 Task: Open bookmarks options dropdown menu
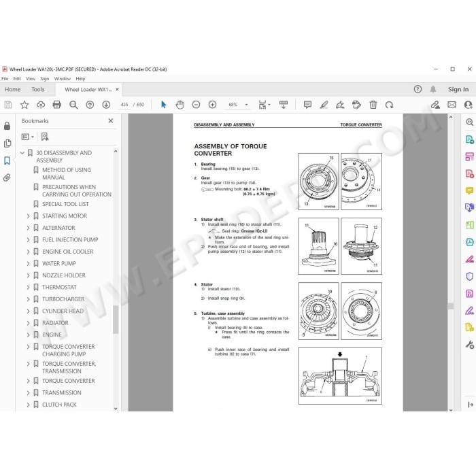pyautogui.click(x=28, y=137)
